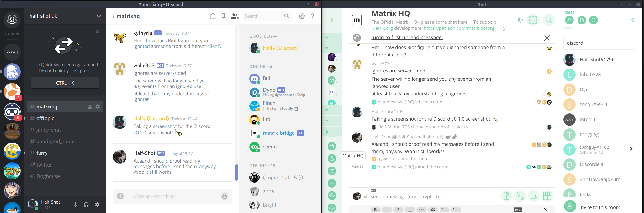Expand half-shot.uk server dropdown menu
Screen dimensions: 644x213
pyautogui.click(x=99, y=16)
